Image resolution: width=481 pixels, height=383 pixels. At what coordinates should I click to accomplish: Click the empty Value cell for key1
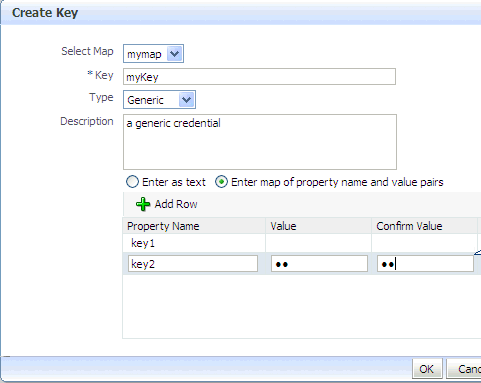[318, 243]
